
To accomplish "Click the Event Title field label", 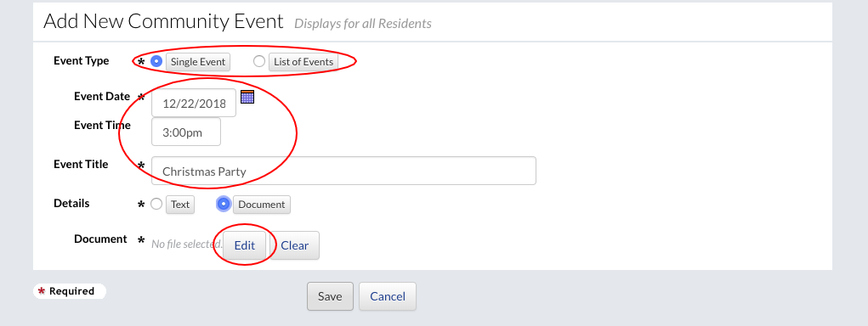I will (81, 164).
